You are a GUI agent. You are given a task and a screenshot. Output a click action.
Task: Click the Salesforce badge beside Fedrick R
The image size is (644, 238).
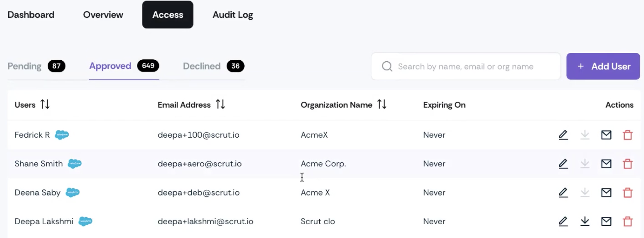[62, 135]
